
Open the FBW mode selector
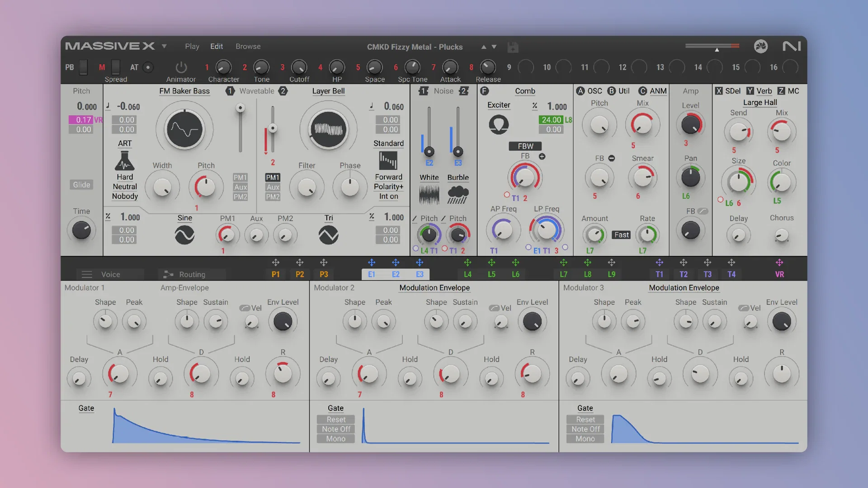pos(525,146)
